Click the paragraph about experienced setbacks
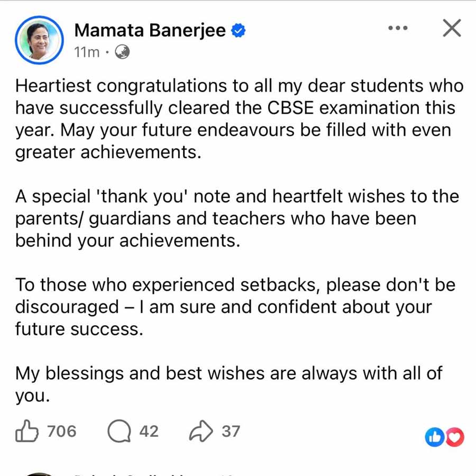This screenshot has width=476, height=476. pos(233,307)
